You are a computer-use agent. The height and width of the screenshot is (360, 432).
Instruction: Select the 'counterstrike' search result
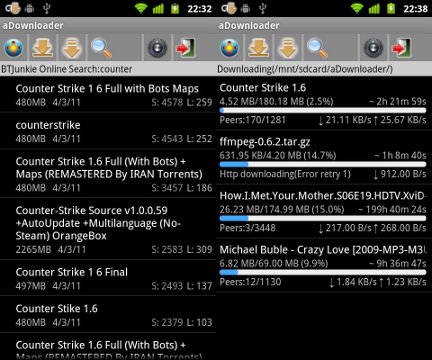[108, 131]
